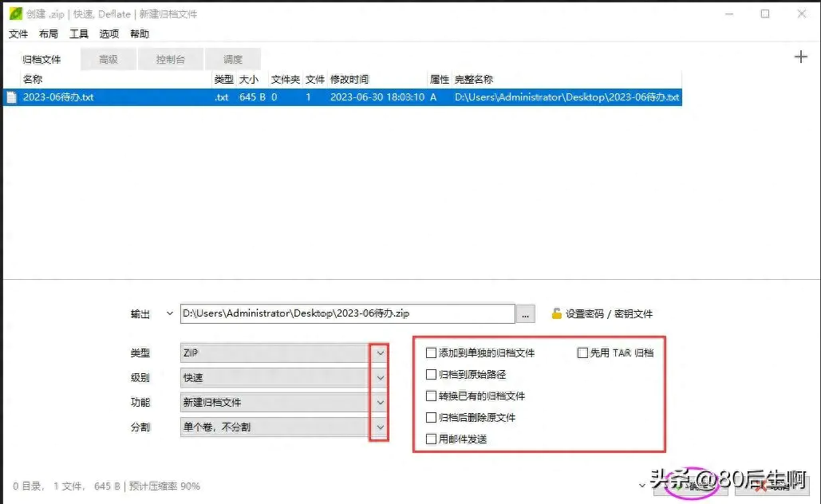This screenshot has height=504, width=821.
Task: Click the small chevron left of 确定 button
Action: coord(642,485)
